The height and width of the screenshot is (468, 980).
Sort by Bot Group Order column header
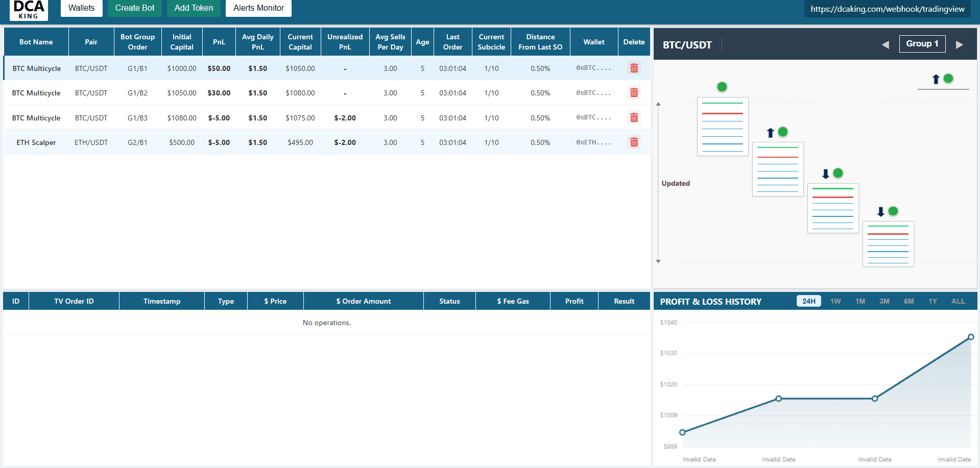pos(138,42)
